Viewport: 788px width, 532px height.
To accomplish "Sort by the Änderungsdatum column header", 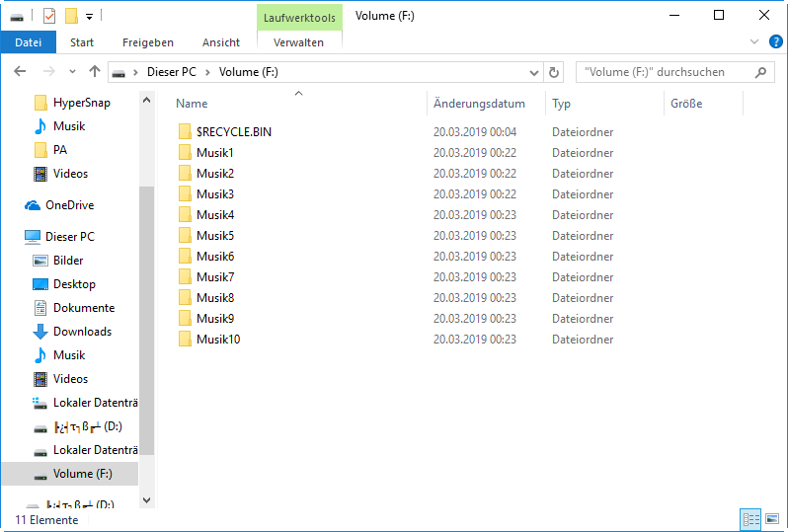I will click(486, 104).
